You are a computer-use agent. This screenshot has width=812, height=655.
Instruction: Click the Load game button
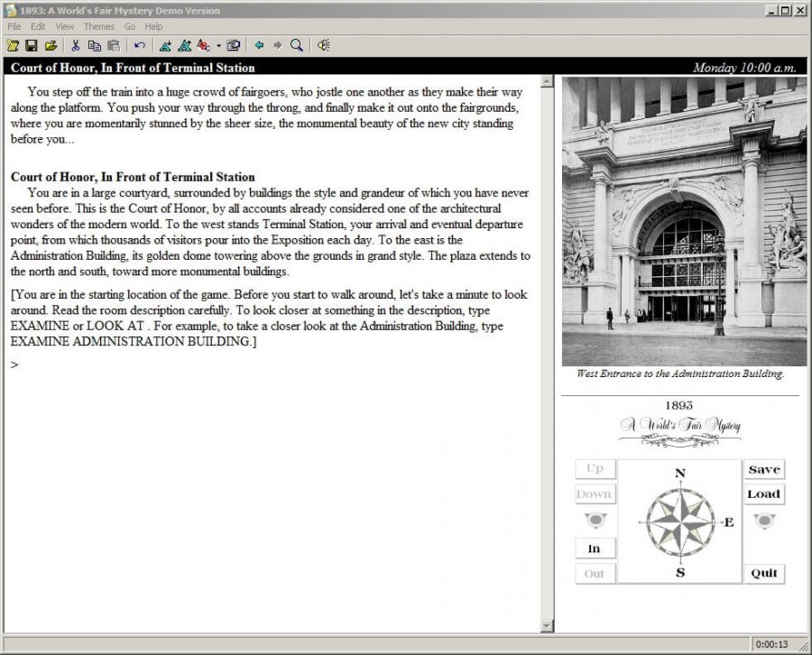click(x=764, y=494)
